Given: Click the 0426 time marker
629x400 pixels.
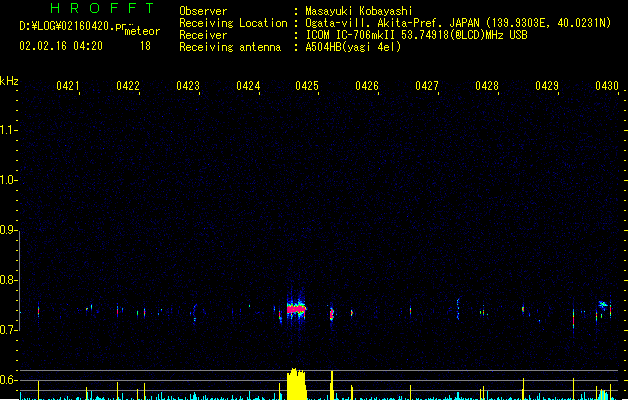Looking at the screenshot, I should click(367, 85).
